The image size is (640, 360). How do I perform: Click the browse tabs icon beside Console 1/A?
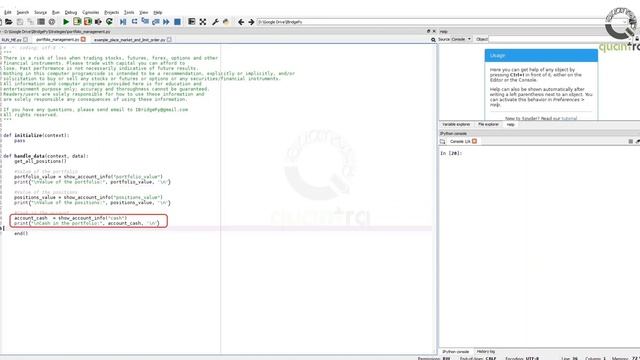click(x=443, y=142)
